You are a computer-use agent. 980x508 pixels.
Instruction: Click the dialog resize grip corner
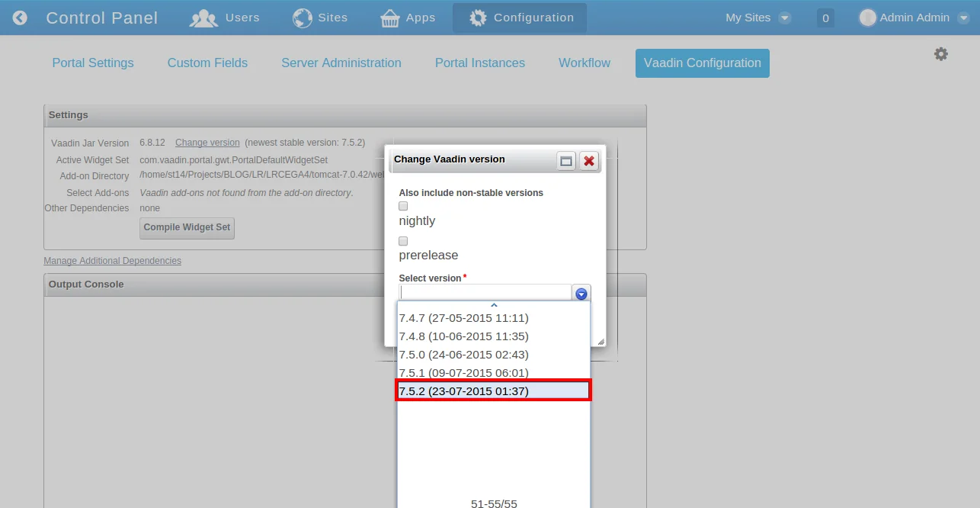(600, 342)
